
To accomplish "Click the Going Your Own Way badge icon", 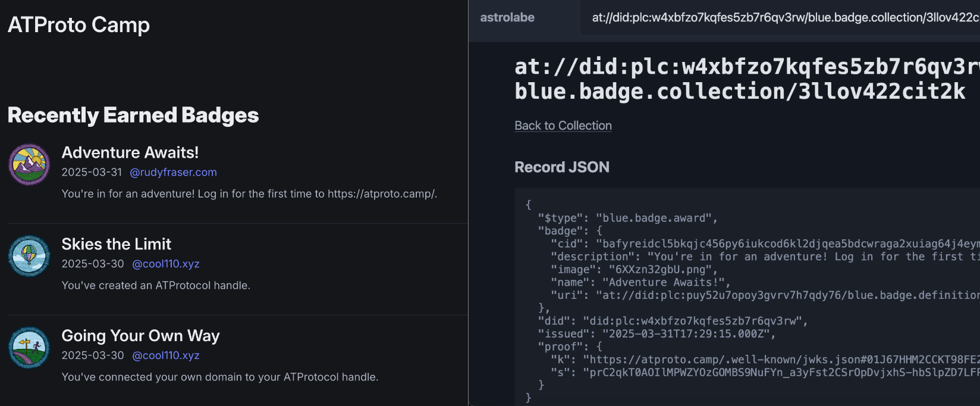I will (x=29, y=348).
